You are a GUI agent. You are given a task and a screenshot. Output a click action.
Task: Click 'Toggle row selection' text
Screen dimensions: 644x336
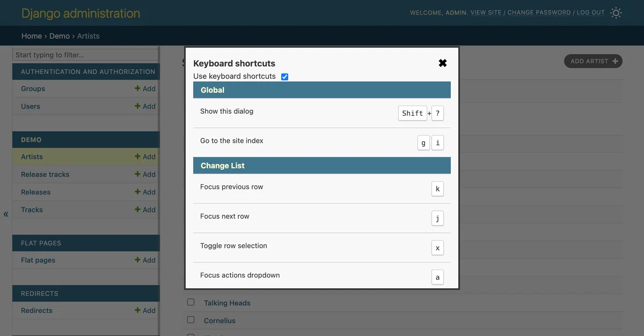pyautogui.click(x=233, y=245)
